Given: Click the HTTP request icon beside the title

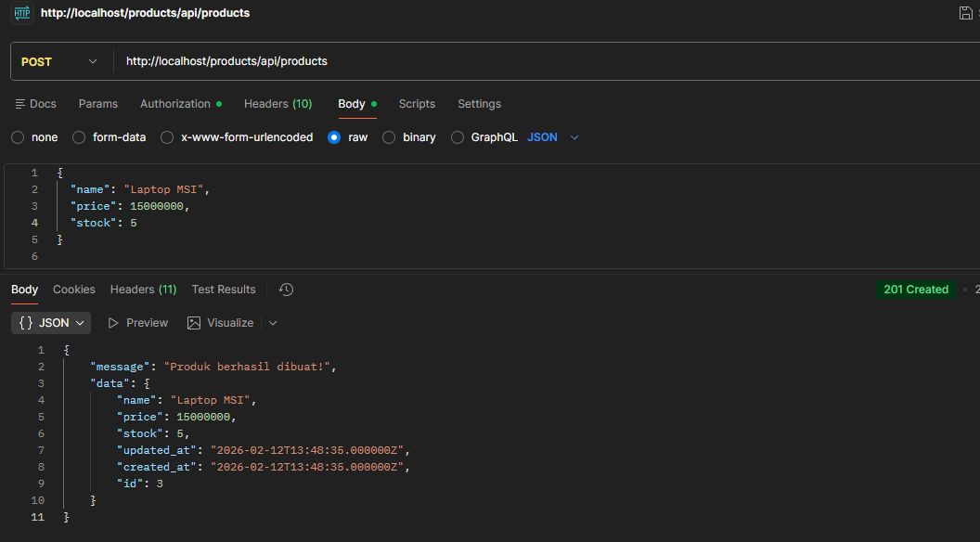Looking at the screenshot, I should 21,13.
